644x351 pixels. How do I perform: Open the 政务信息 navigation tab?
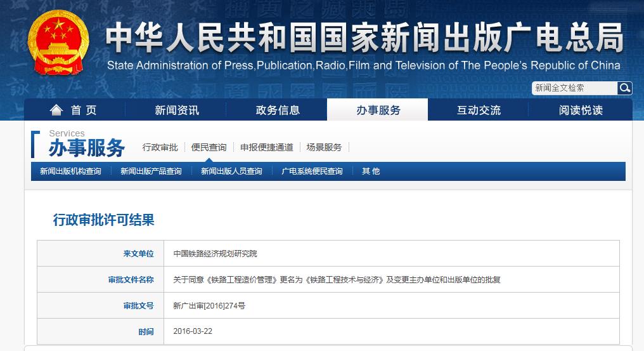pyautogui.click(x=278, y=110)
